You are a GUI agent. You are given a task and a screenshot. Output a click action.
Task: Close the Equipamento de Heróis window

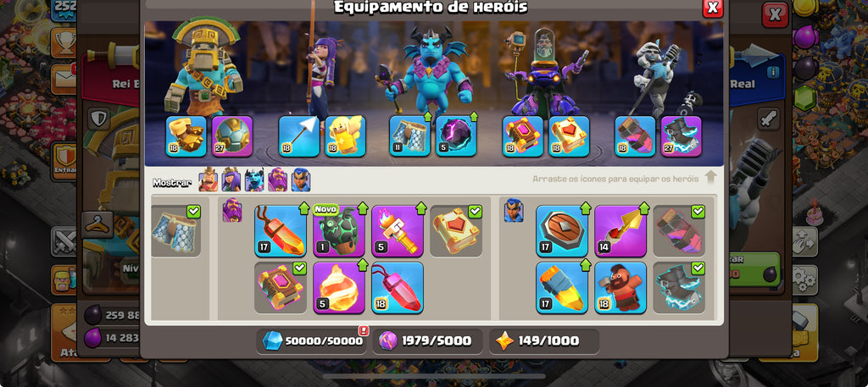coord(713,8)
